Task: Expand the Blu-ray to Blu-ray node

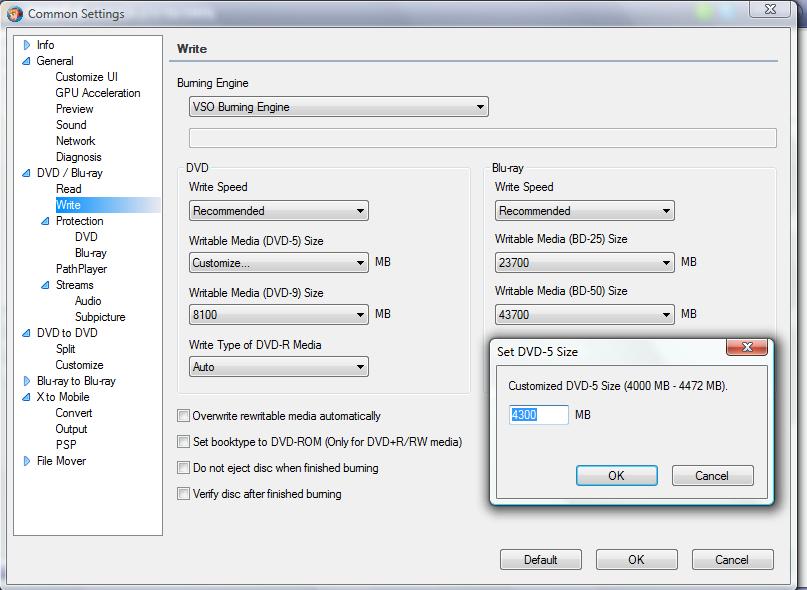Action: 27,381
